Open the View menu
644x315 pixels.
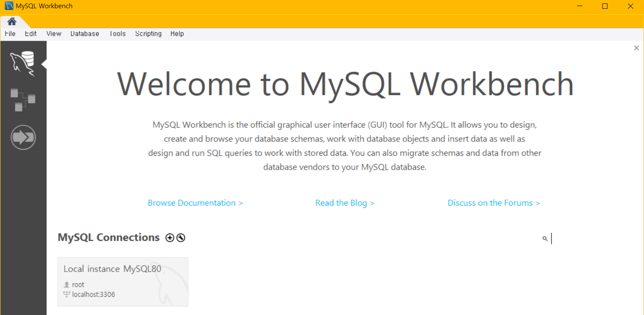coord(54,33)
